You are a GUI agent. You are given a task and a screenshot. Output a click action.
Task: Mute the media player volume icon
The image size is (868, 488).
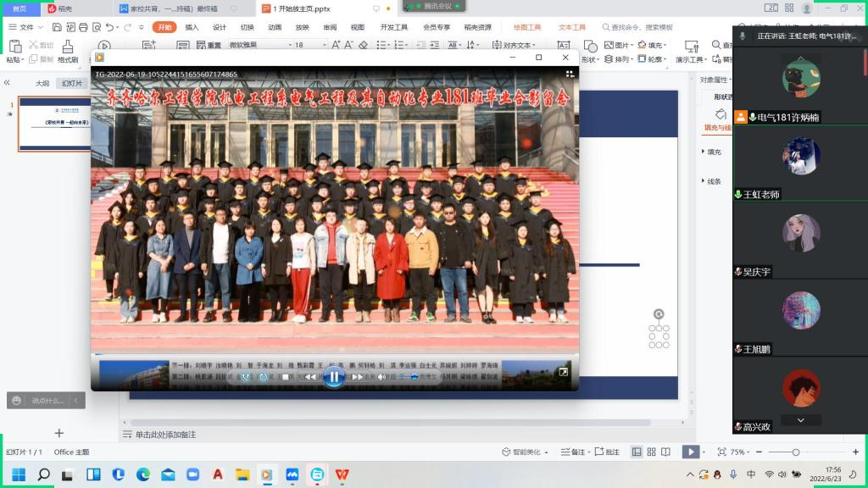click(381, 377)
